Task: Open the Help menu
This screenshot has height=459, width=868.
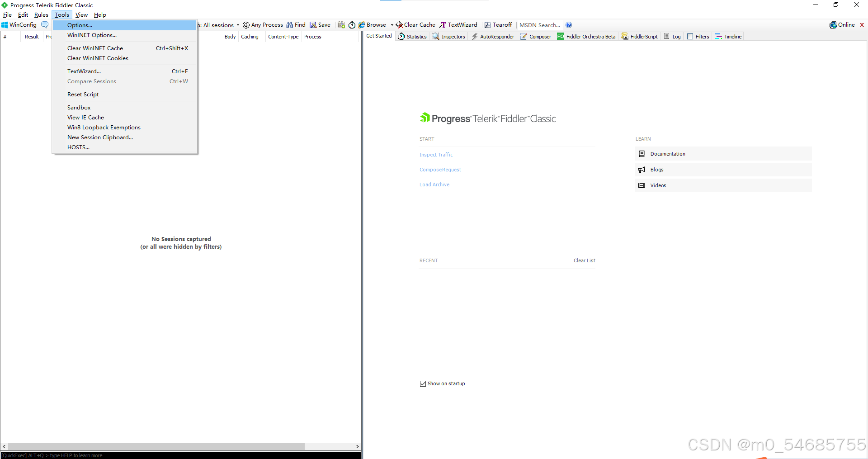Action: (x=100, y=15)
